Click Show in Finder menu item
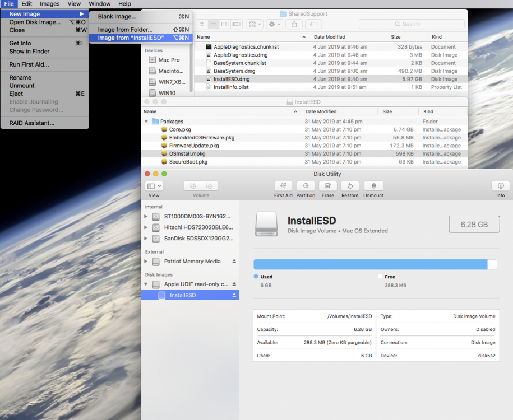 pos(45,52)
